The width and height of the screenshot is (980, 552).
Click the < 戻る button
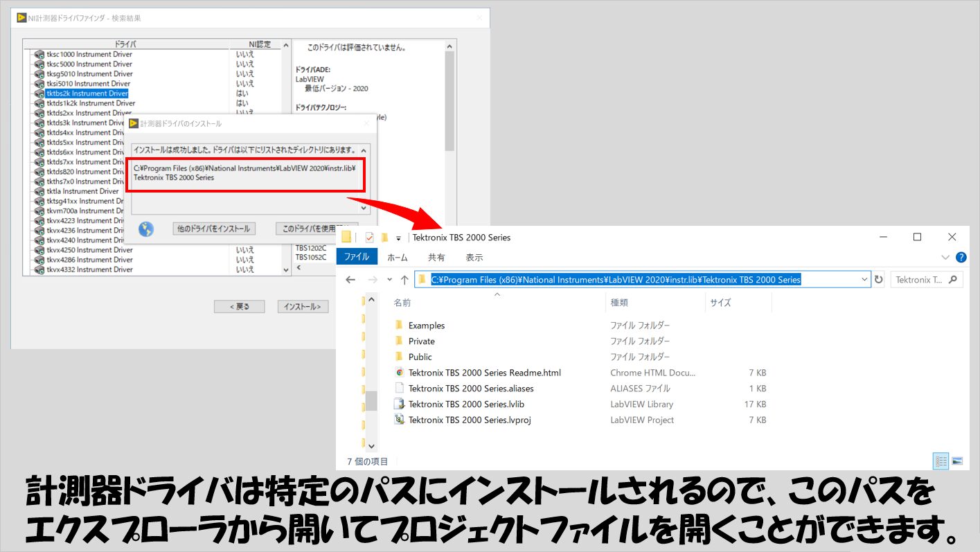click(239, 306)
